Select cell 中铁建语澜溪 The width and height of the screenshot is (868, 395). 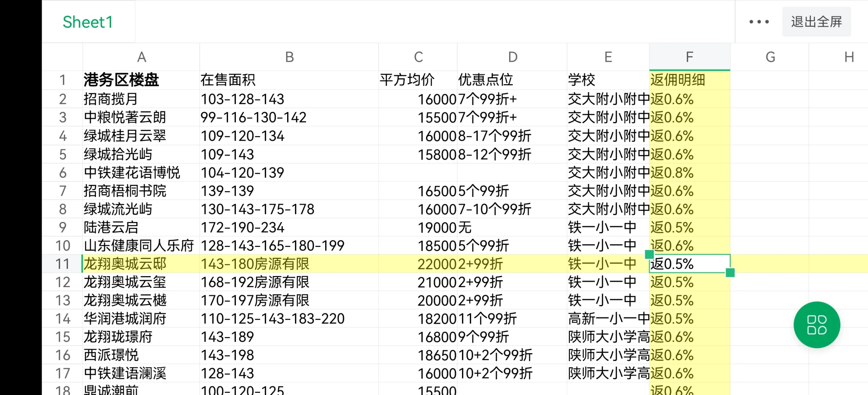[x=141, y=373]
